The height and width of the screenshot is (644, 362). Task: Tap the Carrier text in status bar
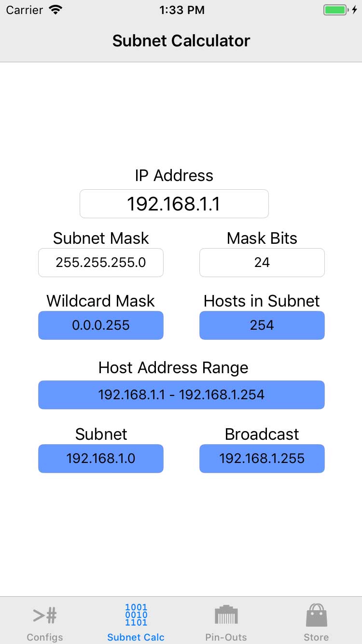(x=24, y=10)
